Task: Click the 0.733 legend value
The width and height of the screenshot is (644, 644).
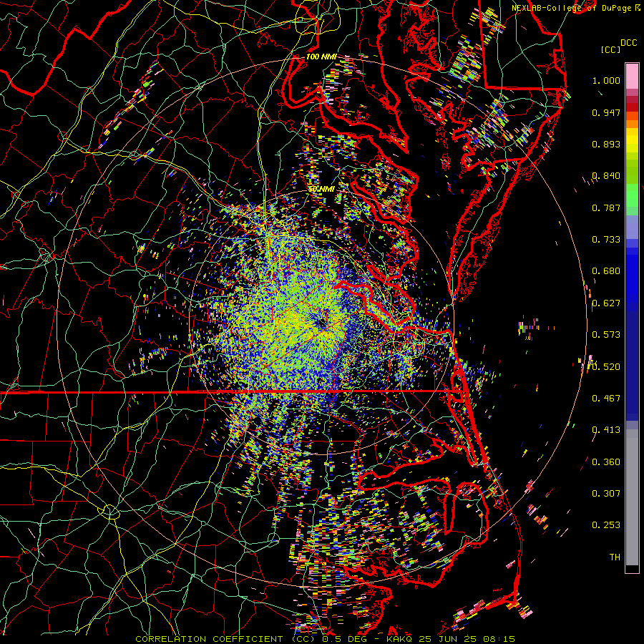Action: pyautogui.click(x=606, y=240)
